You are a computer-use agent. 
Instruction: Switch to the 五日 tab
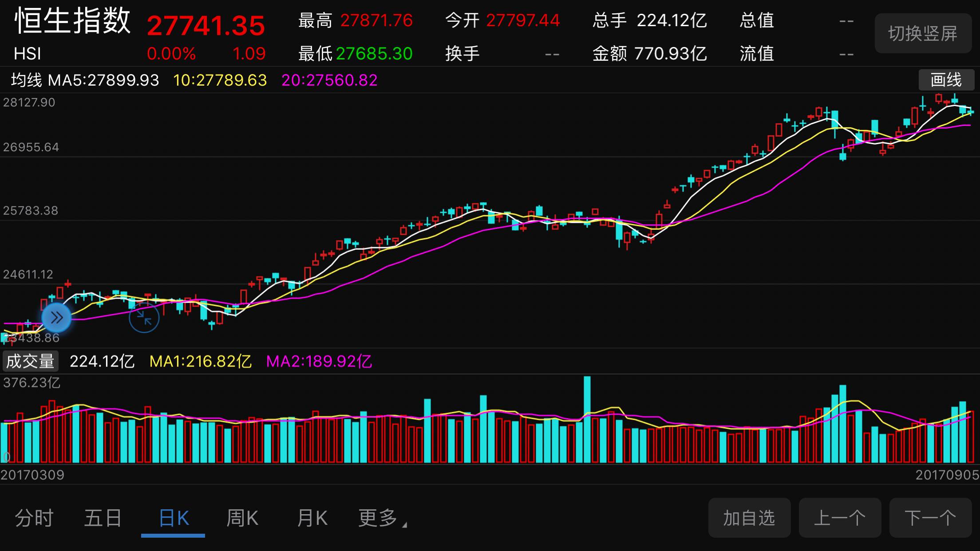click(x=103, y=518)
